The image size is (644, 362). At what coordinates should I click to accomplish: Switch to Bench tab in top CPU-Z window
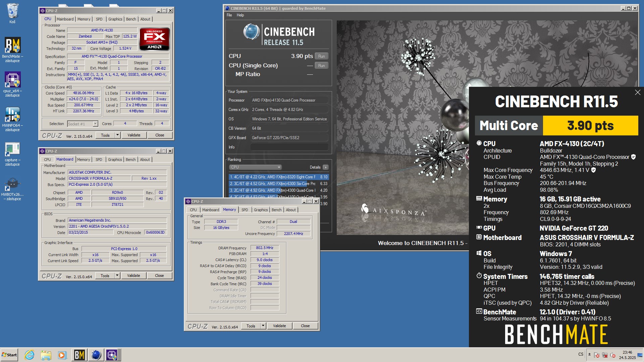[131, 19]
